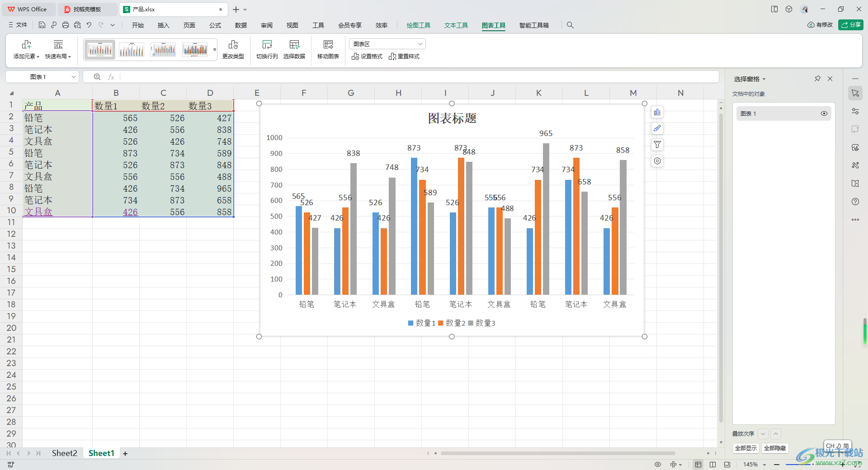The height and width of the screenshot is (470, 868).
Task: Switch to the Data (数据) tab
Action: (x=241, y=25)
